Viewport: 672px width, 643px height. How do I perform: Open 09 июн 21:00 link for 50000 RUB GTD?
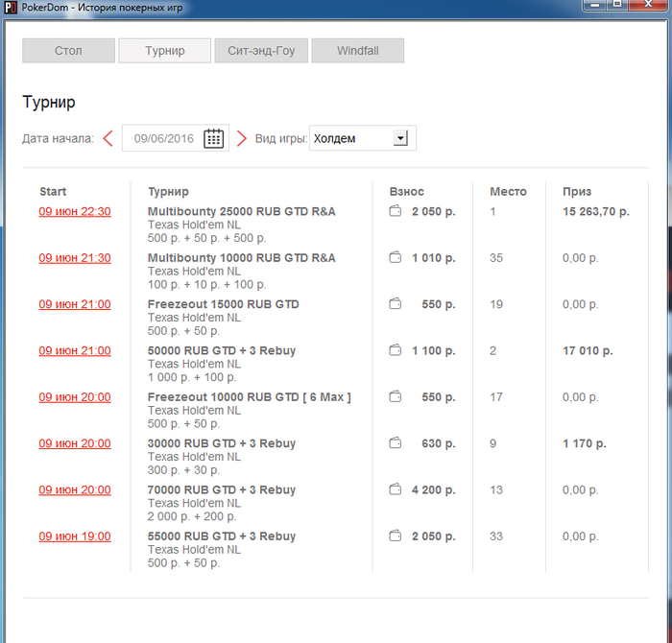[x=75, y=351]
